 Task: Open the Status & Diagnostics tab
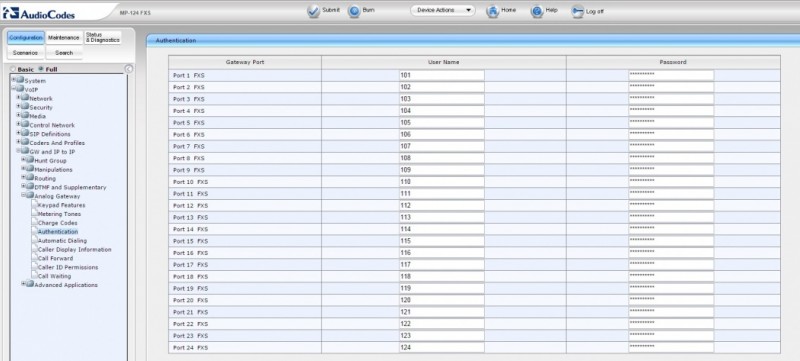click(x=103, y=38)
